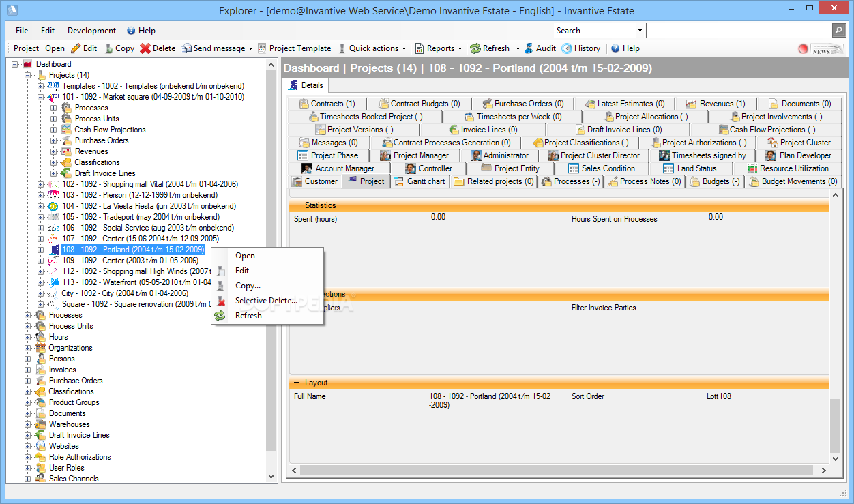
Task: Expand 102 Shopping mall Vital node
Action: point(41,184)
